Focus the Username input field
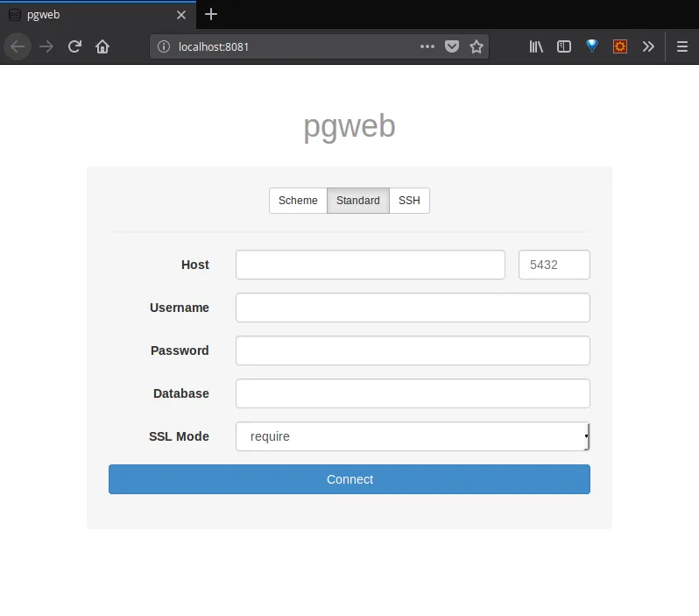Image resolution: width=699 pixels, height=616 pixels. (x=413, y=308)
